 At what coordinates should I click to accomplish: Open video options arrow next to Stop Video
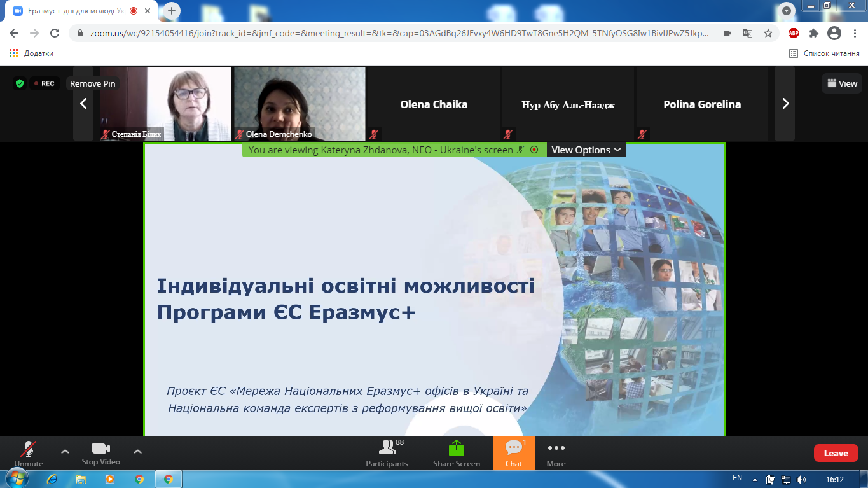click(x=137, y=452)
